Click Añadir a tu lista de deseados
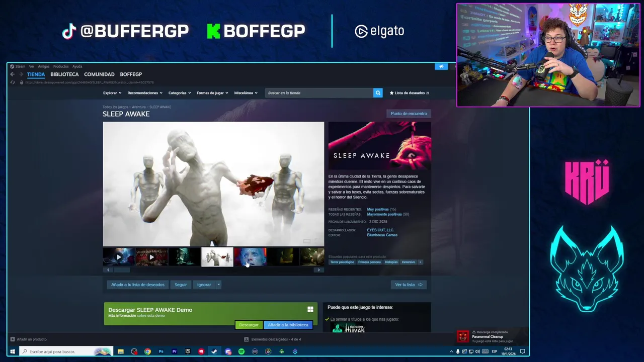The height and width of the screenshot is (362, 644). coord(138,285)
